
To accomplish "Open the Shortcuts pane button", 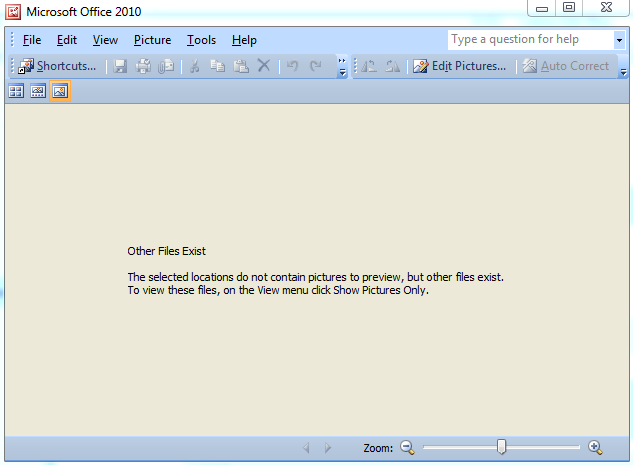I will click(x=57, y=66).
